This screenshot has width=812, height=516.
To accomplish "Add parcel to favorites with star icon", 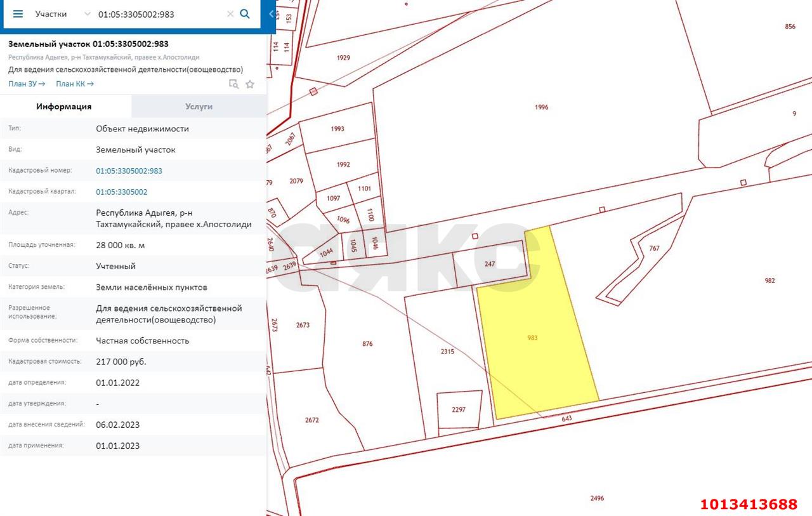I will pyautogui.click(x=250, y=84).
